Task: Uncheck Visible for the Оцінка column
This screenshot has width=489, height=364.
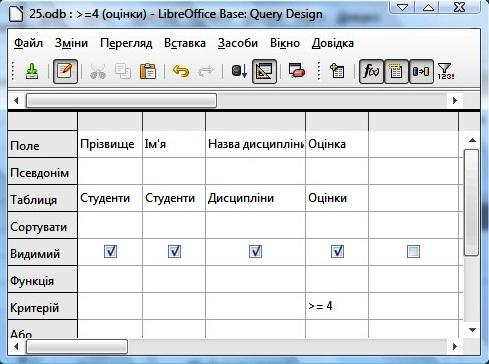Action: (337, 251)
